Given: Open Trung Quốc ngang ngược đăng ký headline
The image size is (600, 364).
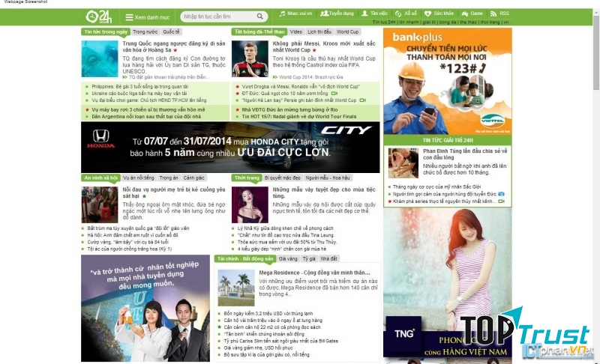Looking at the screenshot, I should (174, 46).
